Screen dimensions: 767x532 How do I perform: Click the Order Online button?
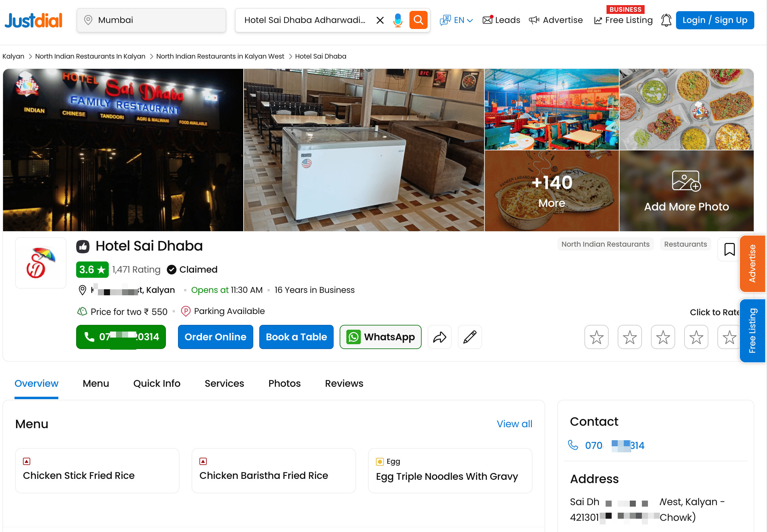point(215,337)
